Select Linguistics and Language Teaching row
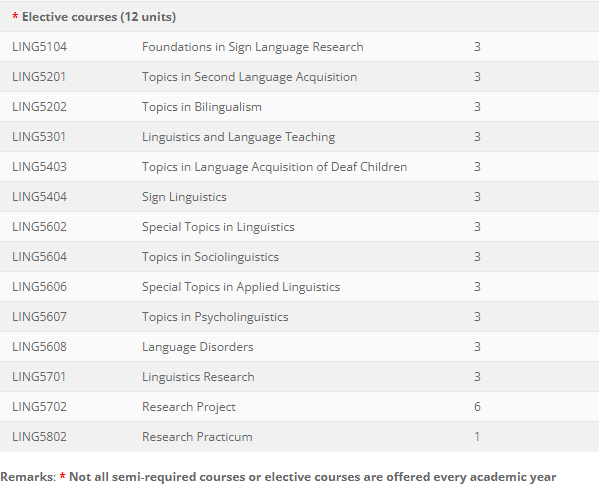The width and height of the screenshot is (600, 490). [300, 137]
